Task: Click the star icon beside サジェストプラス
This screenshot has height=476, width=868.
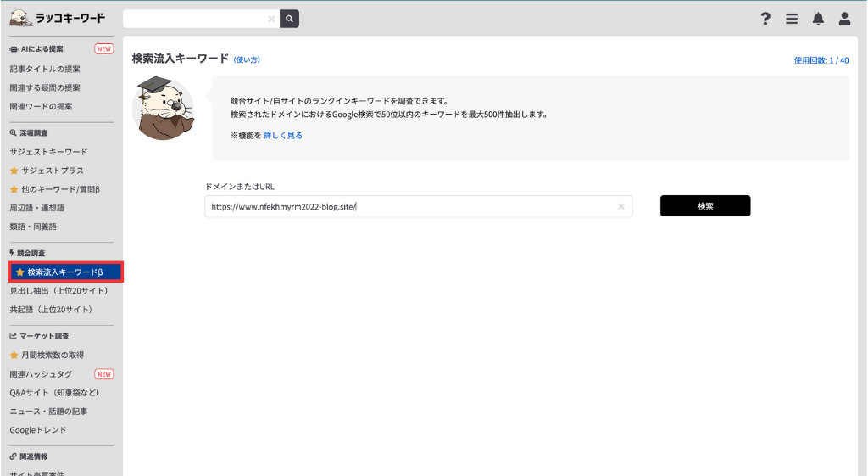Action: 14,171
